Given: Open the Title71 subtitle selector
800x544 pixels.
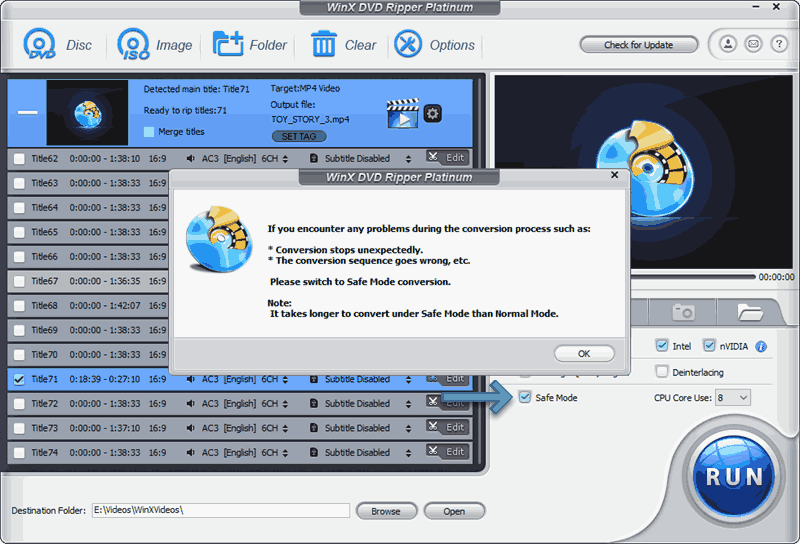Looking at the screenshot, I should [408, 380].
